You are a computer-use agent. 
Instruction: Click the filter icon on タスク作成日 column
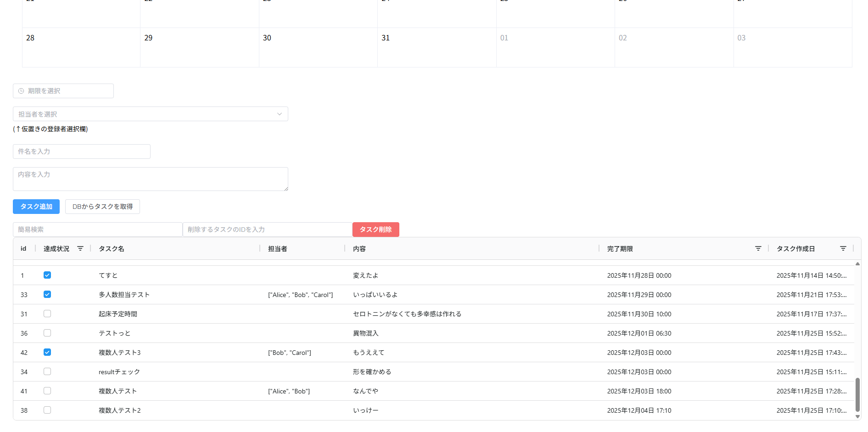[843, 248]
